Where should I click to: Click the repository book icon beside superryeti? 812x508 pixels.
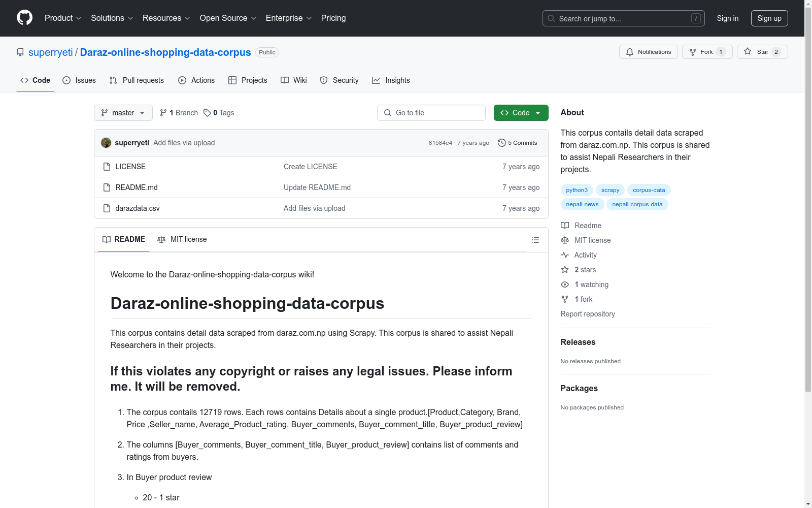(x=20, y=52)
